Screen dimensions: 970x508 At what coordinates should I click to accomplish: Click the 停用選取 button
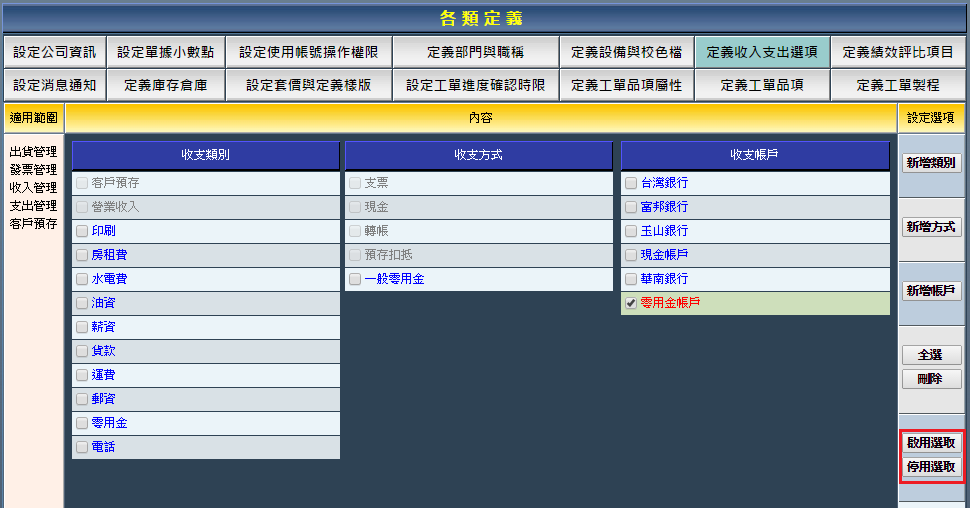[x=931, y=467]
